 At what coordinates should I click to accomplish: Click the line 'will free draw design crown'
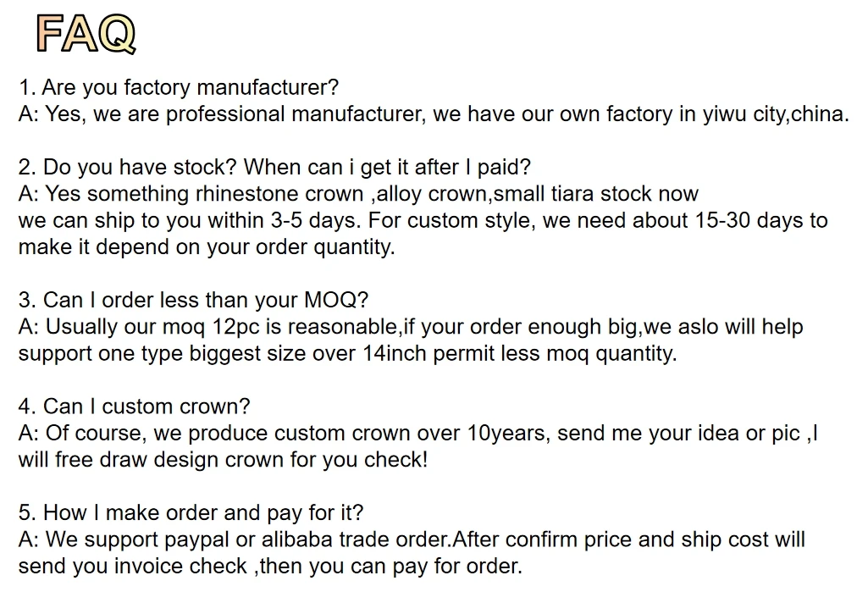(x=223, y=460)
